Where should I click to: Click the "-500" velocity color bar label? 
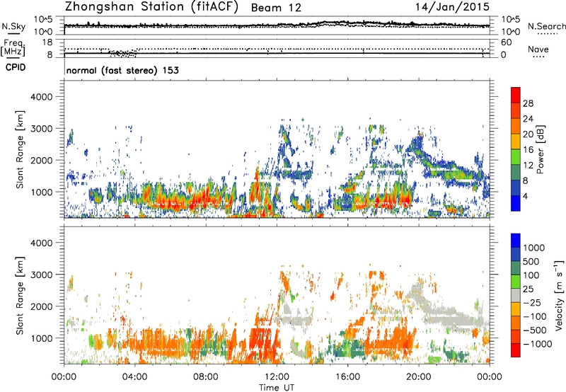pos(534,330)
